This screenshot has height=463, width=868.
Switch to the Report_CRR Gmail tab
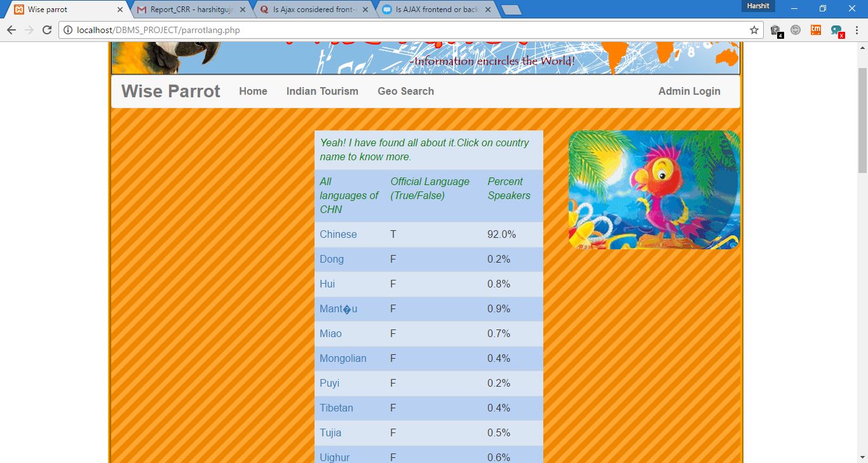pos(191,10)
